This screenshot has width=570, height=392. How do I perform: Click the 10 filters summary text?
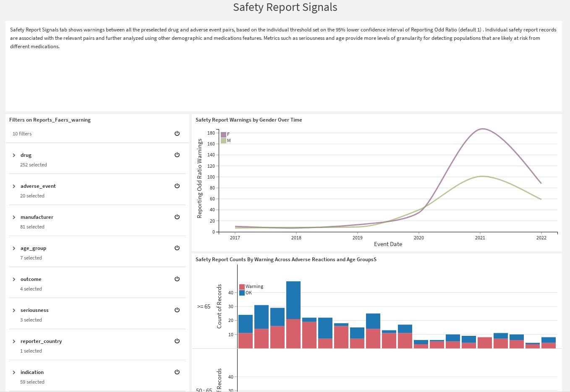[22, 134]
